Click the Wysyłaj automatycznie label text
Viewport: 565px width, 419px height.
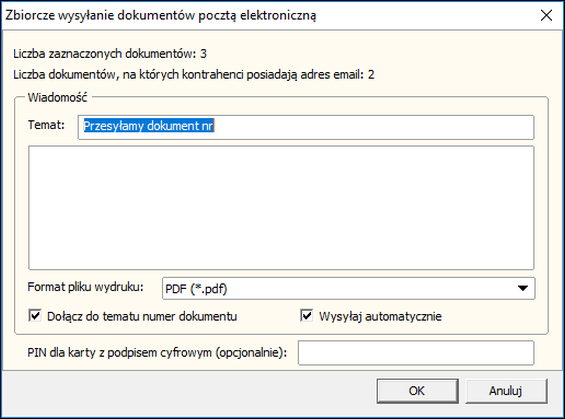coord(380,316)
